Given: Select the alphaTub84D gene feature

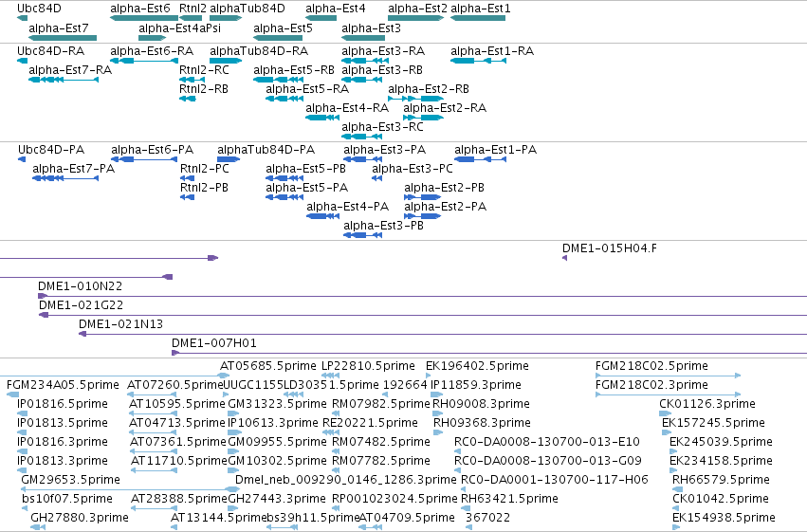Looking at the screenshot, I should (226, 18).
